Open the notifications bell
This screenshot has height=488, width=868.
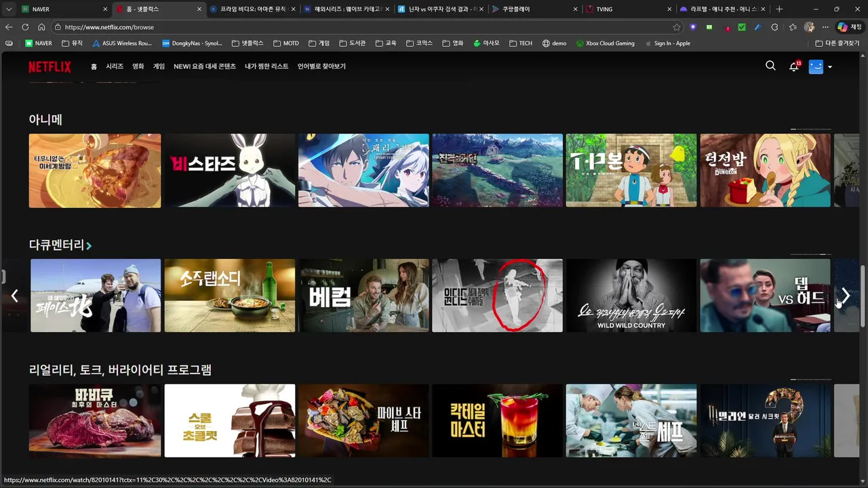point(794,66)
